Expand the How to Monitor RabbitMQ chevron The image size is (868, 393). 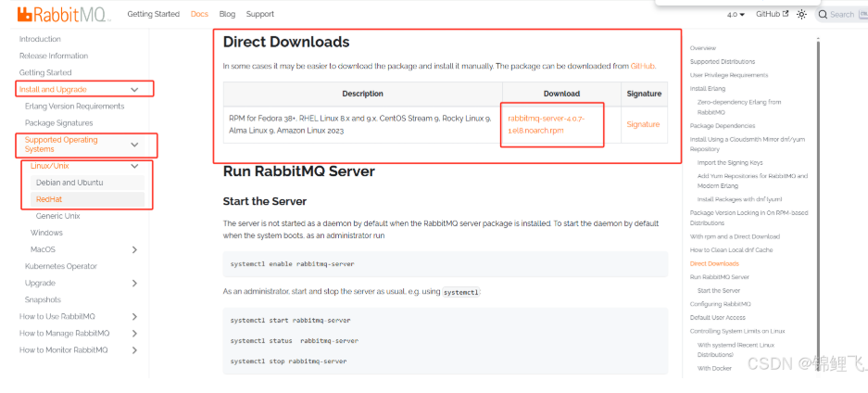(134, 349)
